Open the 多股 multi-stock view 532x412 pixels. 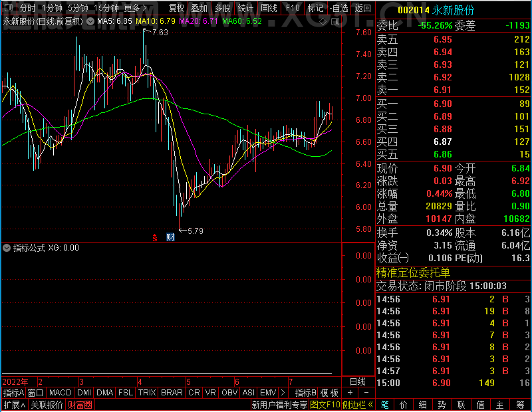222,8
